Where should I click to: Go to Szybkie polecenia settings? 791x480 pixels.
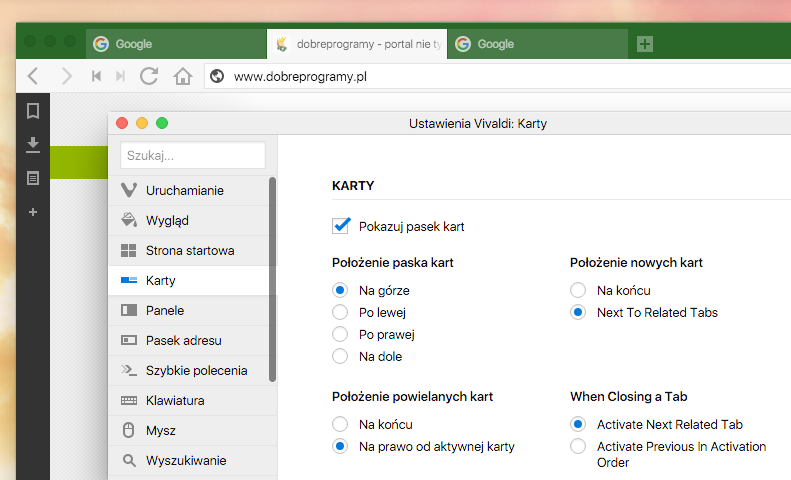click(x=196, y=370)
